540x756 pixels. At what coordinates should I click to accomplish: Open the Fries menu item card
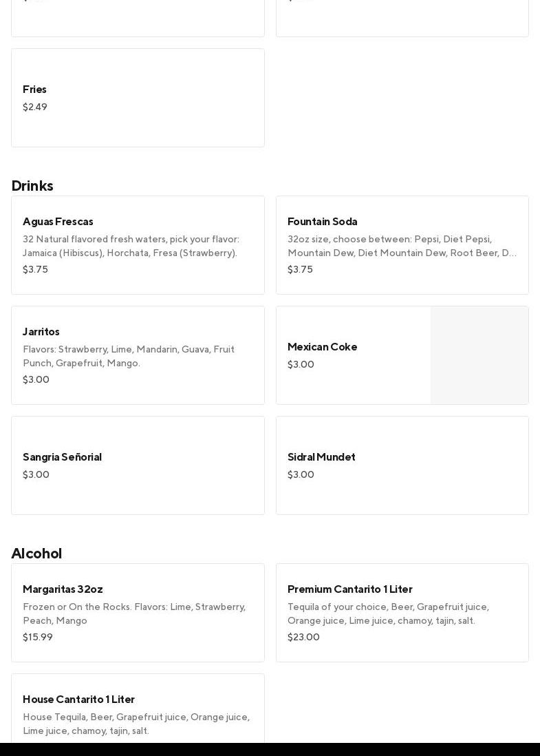(138, 98)
